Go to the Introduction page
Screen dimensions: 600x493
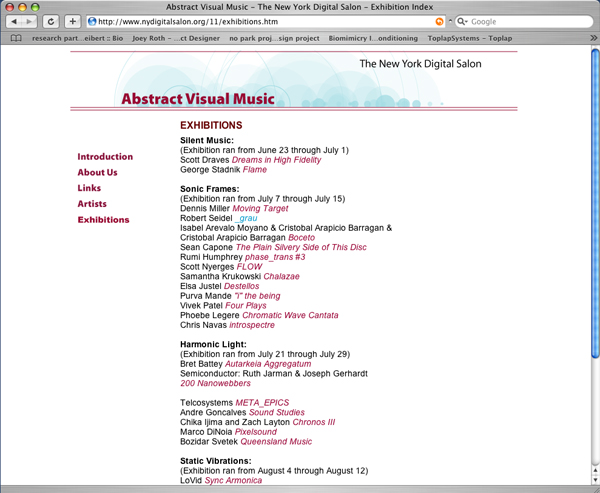[105, 157]
